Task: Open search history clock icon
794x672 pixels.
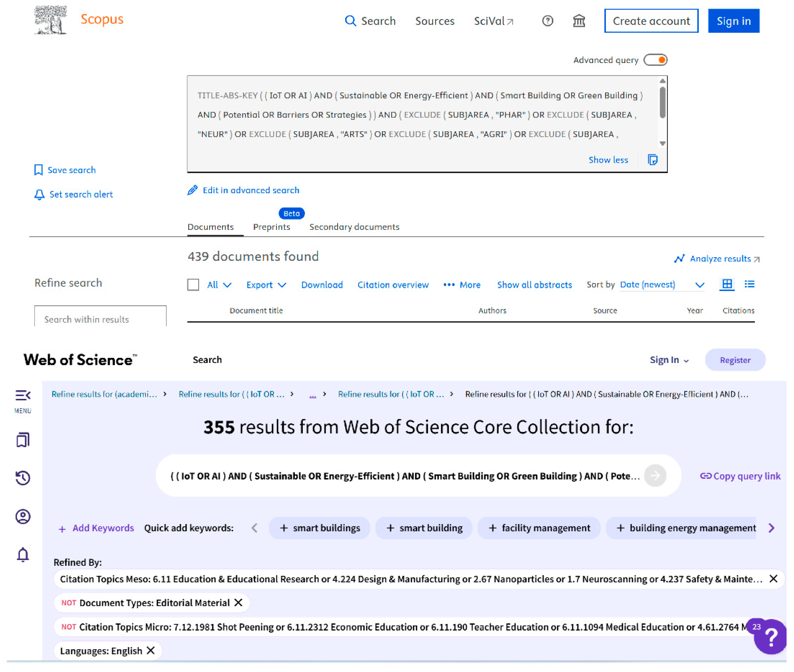Action: click(x=23, y=478)
